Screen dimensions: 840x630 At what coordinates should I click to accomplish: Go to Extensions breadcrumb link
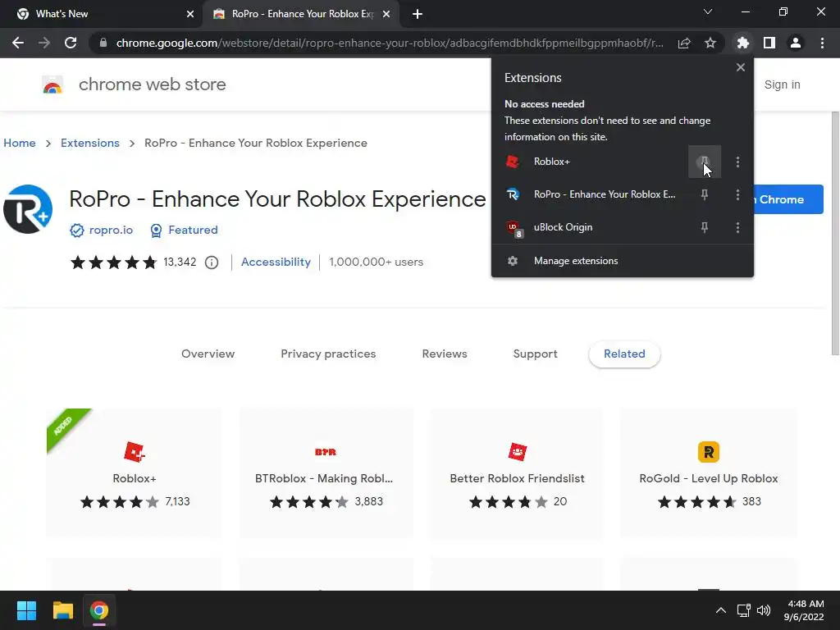pyautogui.click(x=90, y=143)
